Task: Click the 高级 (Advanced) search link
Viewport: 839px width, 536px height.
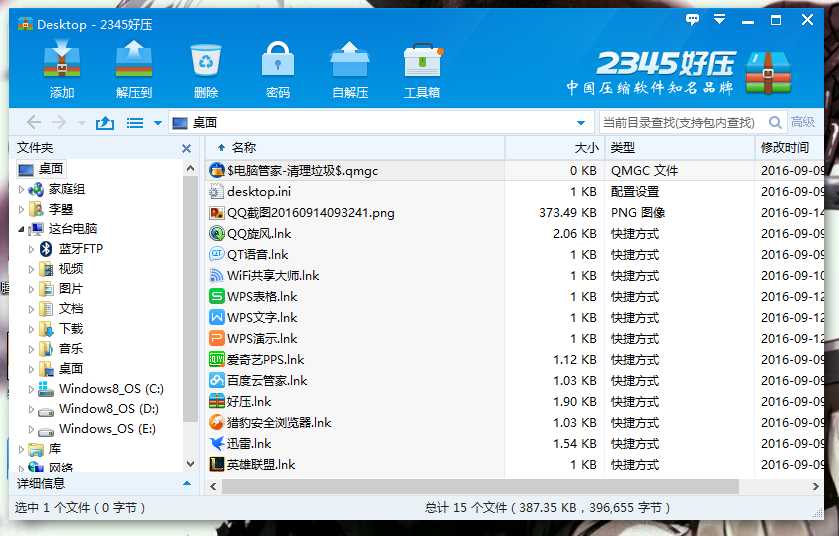Action: click(803, 122)
